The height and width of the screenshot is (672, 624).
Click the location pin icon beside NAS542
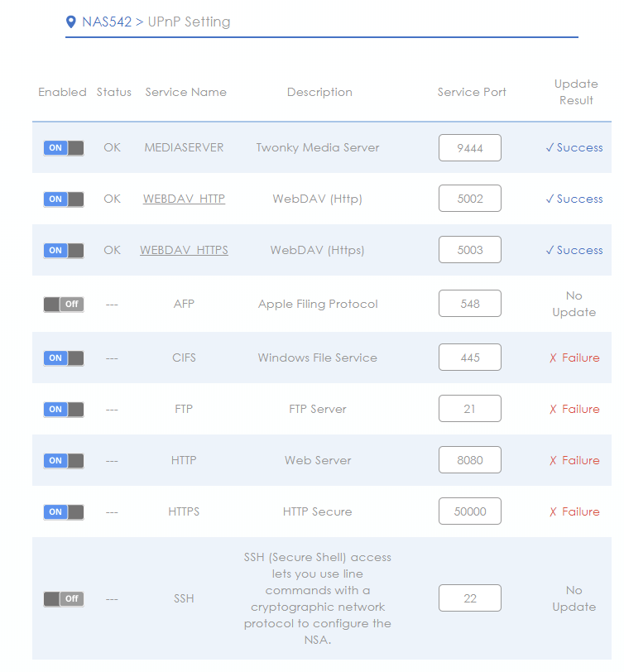click(70, 22)
